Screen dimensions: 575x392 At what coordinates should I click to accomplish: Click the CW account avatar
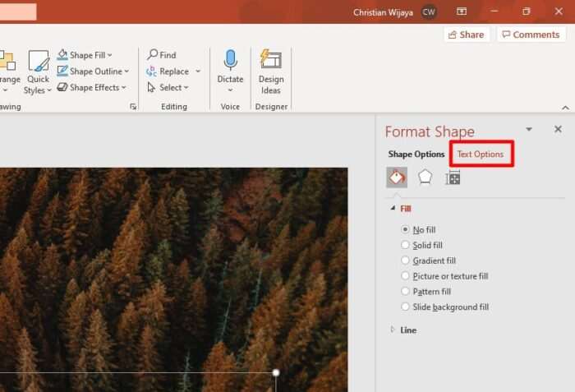point(429,12)
